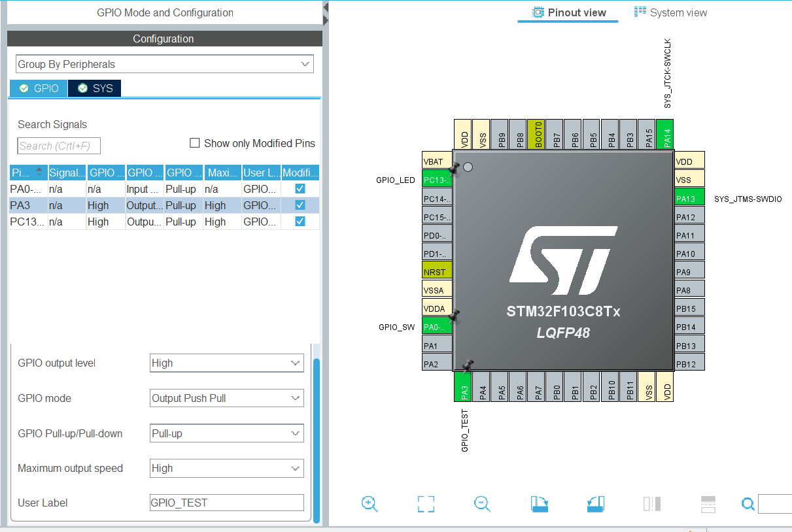Rotate chip view counterclockwise icon
The width and height of the screenshot is (792, 532).
click(596, 503)
